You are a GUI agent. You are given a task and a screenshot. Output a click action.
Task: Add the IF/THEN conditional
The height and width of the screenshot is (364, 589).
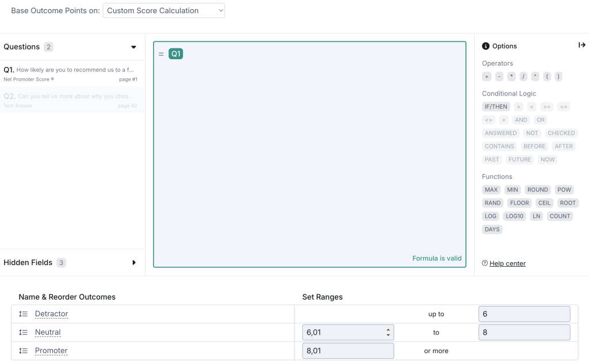496,107
